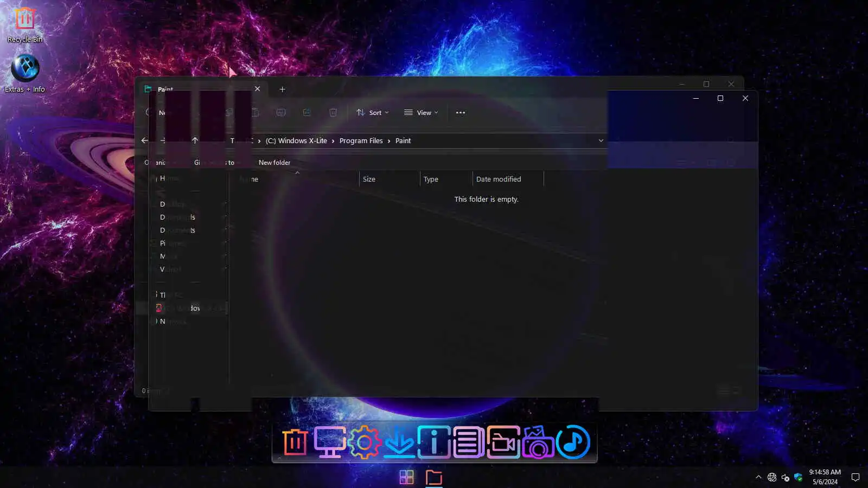Click the globe network tray icon
This screenshot has height=488, width=868.
tap(772, 477)
